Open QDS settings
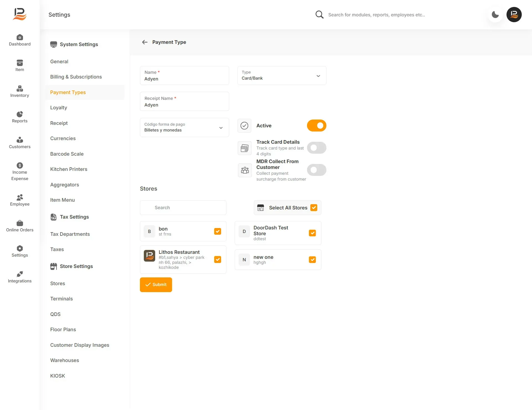 (55, 314)
